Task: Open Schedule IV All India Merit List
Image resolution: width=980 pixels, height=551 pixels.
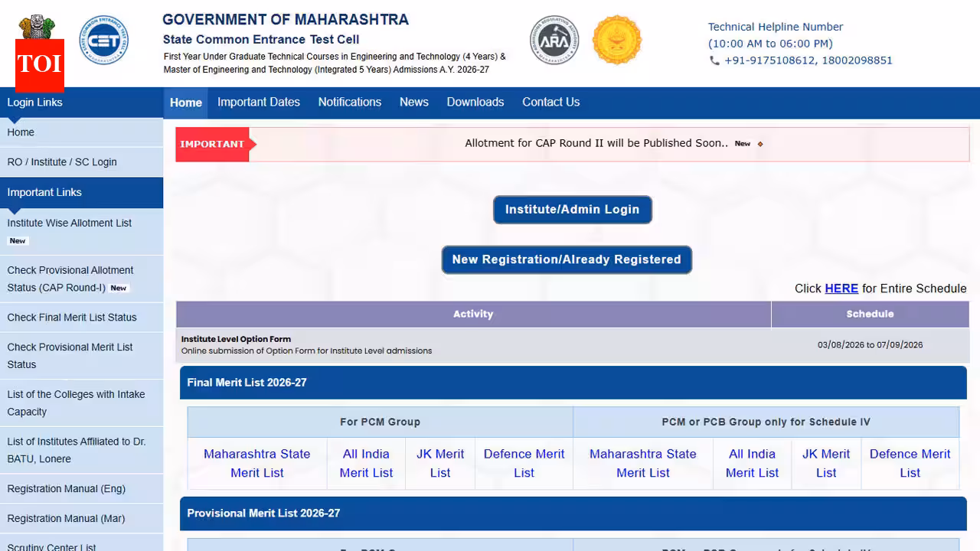Action: point(752,463)
